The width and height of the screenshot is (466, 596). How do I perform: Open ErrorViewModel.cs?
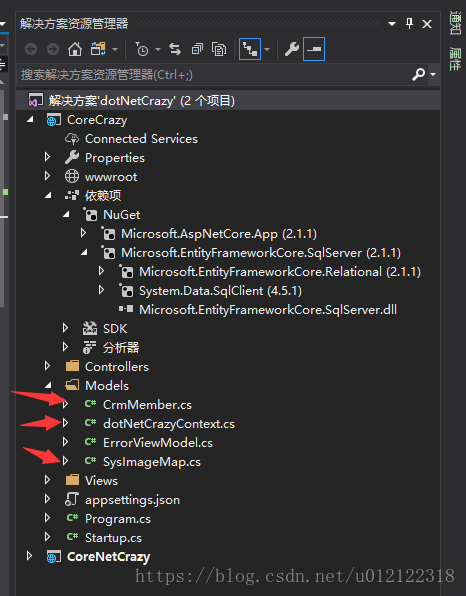(158, 443)
